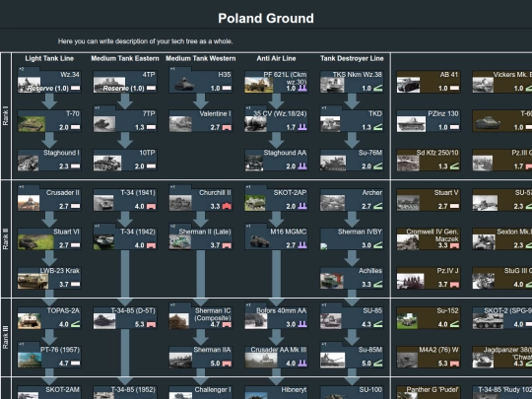This screenshot has width=532, height=399.
Task: Click the Medium Tank Eastern header
Action: click(x=125, y=58)
